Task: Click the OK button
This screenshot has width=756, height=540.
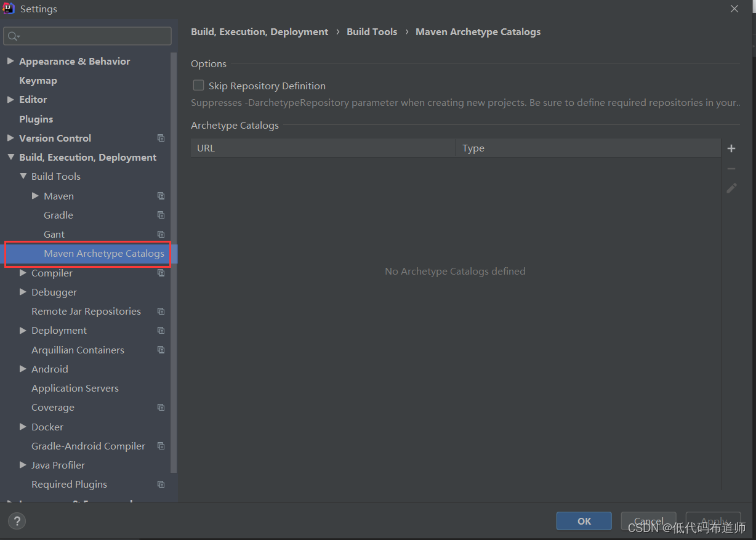Action: coord(584,521)
